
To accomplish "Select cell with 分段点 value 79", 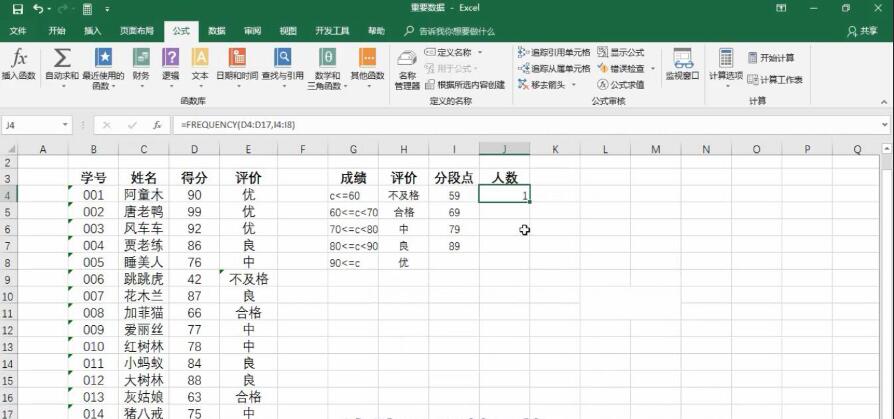I will click(454, 229).
